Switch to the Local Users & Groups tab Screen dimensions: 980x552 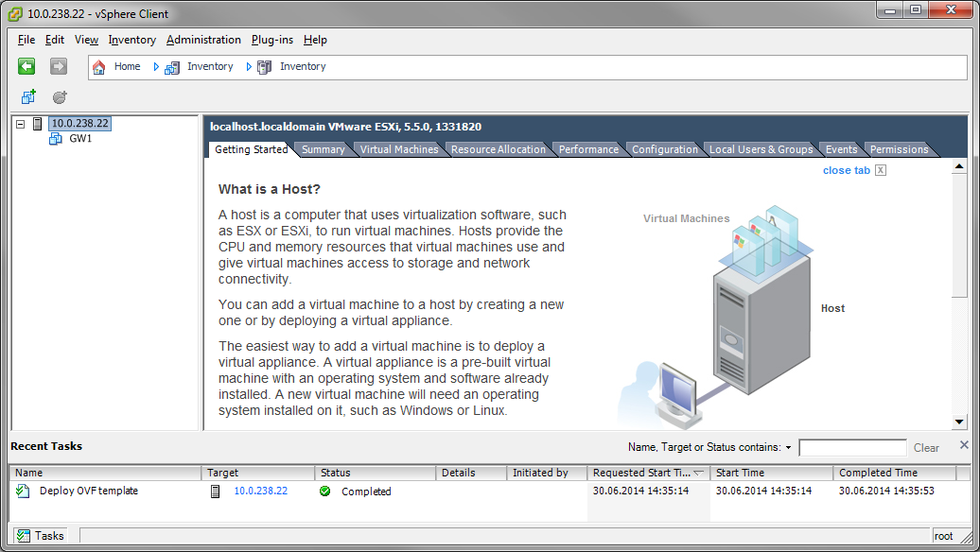click(761, 149)
